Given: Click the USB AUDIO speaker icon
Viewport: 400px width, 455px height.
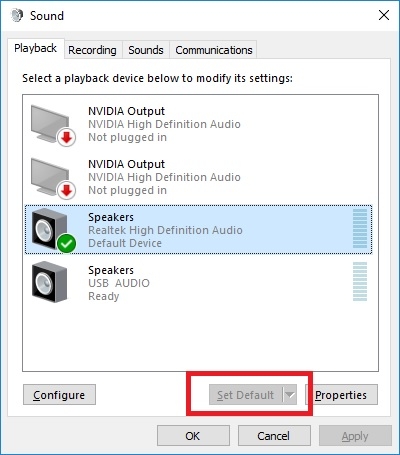Looking at the screenshot, I should coord(49,282).
